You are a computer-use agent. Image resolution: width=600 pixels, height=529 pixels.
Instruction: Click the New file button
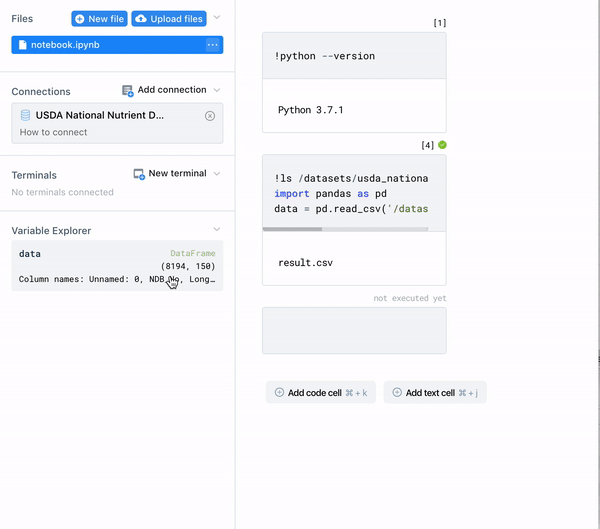pyautogui.click(x=99, y=19)
